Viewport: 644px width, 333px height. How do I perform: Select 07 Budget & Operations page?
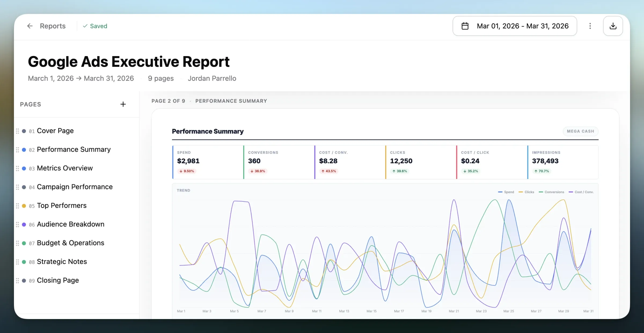point(76,243)
